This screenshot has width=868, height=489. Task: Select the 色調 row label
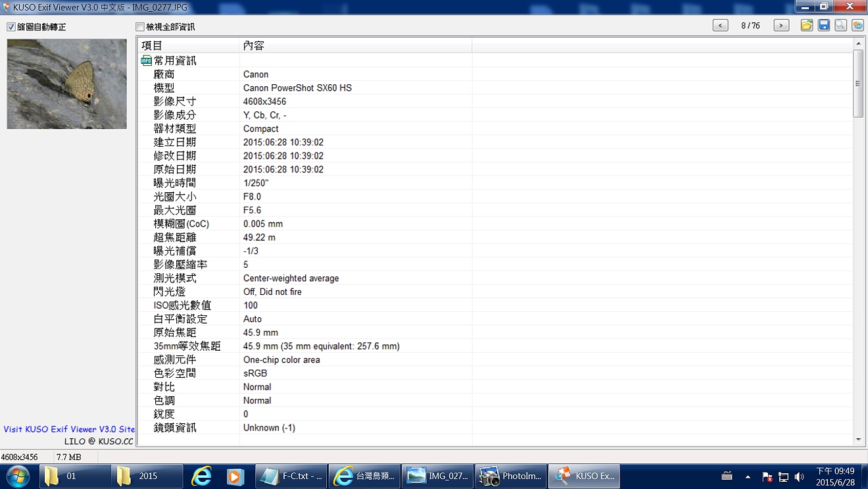[164, 401]
